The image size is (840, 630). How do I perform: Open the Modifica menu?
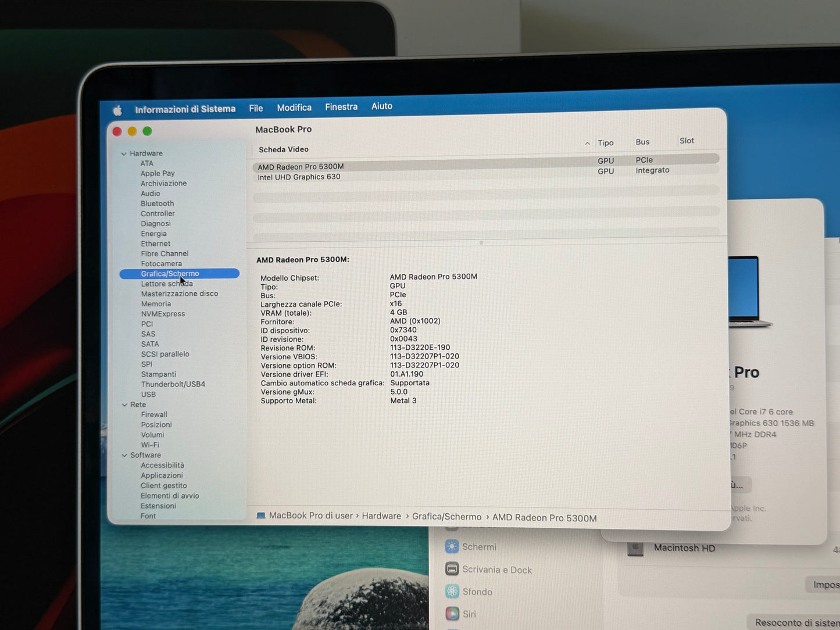294,108
